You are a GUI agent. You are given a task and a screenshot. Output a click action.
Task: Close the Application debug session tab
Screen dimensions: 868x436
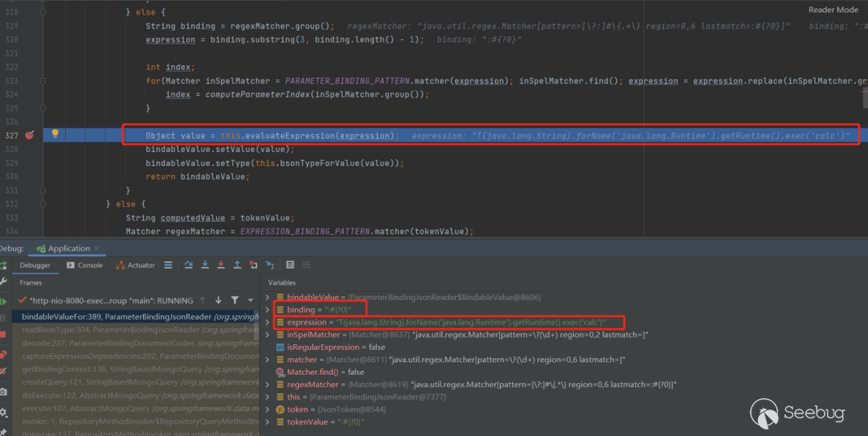[96, 249]
